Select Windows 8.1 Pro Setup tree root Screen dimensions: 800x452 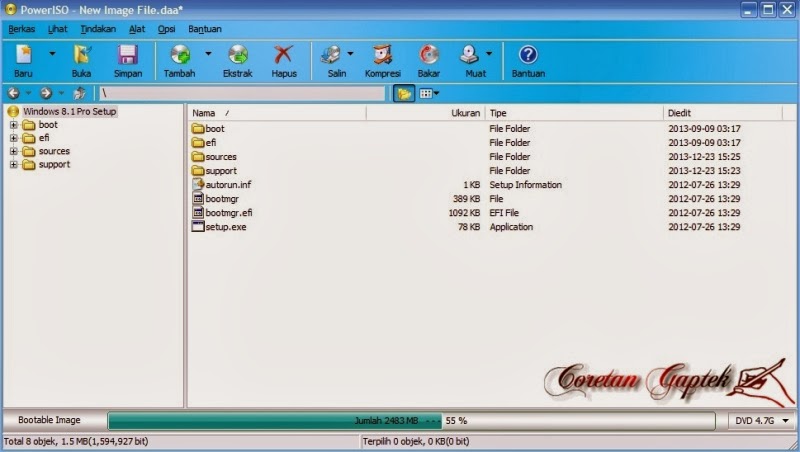[70, 111]
